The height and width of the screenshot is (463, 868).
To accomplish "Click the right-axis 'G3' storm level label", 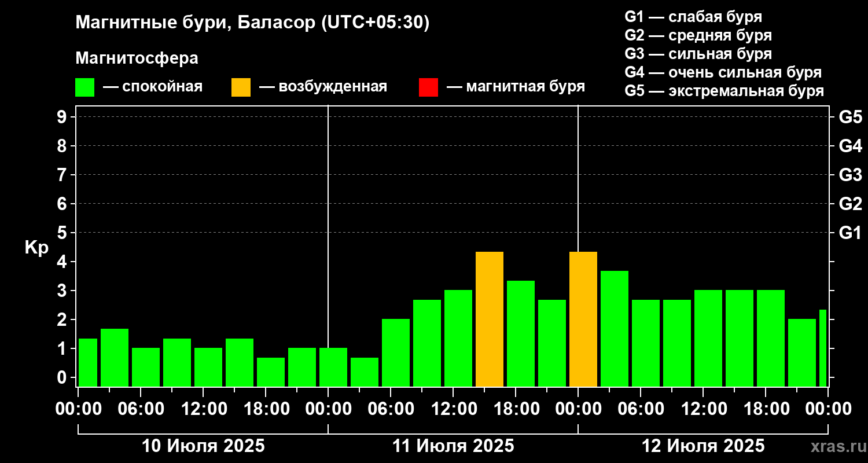I will click(850, 175).
